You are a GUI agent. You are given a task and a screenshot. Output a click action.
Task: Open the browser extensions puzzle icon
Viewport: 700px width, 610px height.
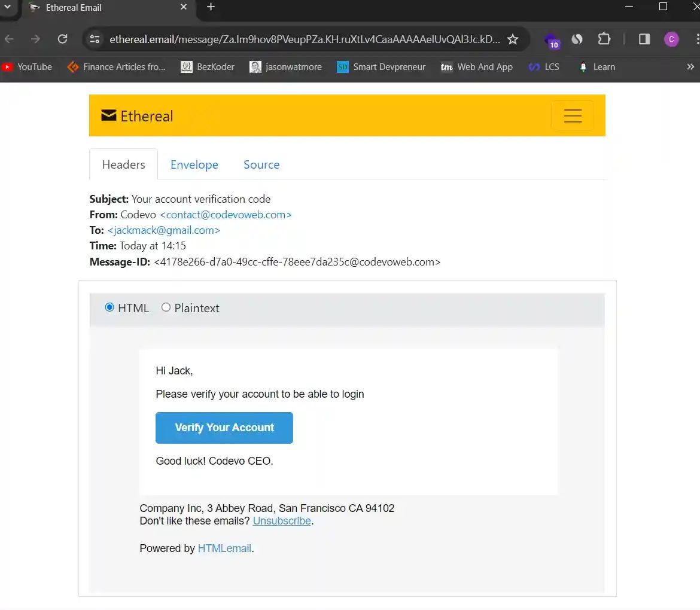[x=604, y=38]
